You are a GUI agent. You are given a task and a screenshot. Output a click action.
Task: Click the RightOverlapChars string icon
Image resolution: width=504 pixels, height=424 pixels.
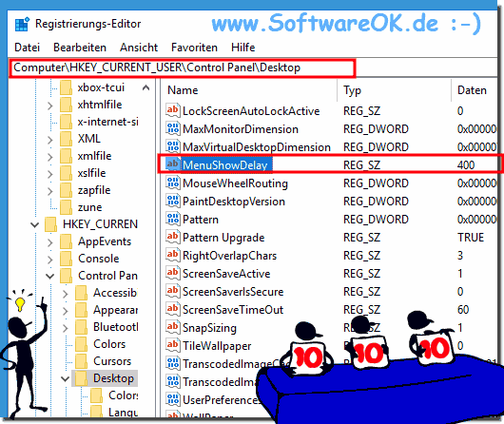click(173, 254)
